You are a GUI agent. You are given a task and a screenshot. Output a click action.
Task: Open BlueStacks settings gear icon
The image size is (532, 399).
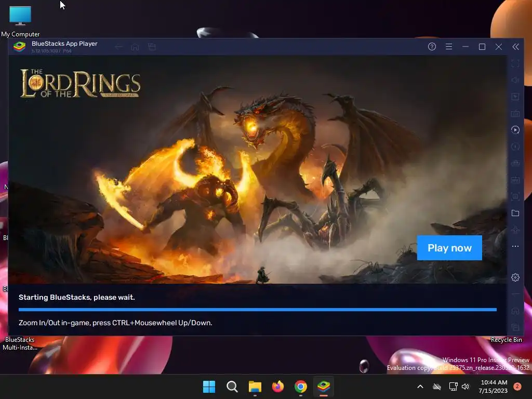(x=515, y=277)
